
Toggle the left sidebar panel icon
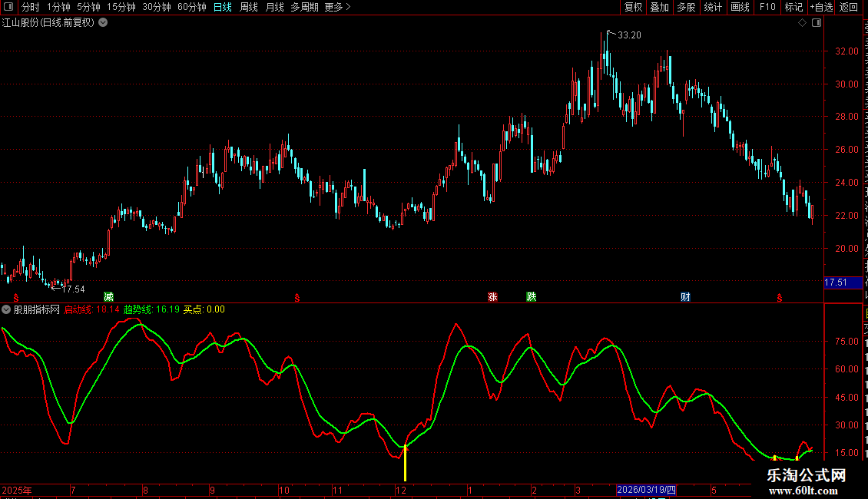(8, 7)
